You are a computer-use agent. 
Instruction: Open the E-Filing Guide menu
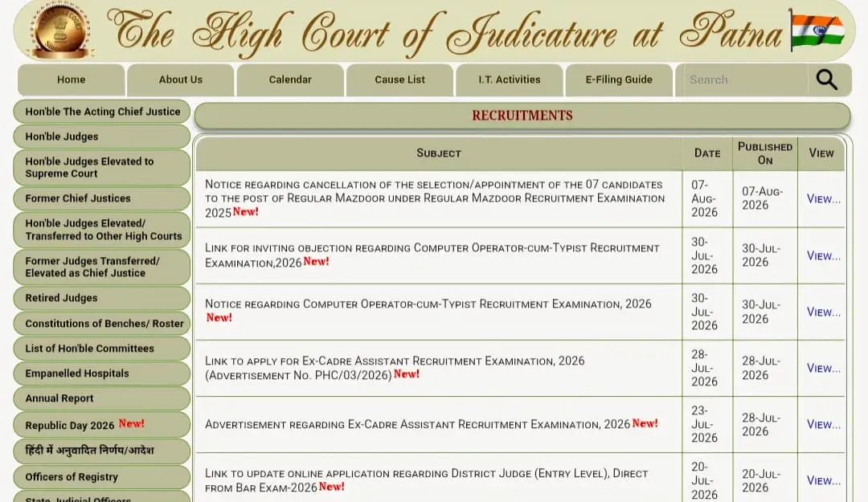(619, 80)
